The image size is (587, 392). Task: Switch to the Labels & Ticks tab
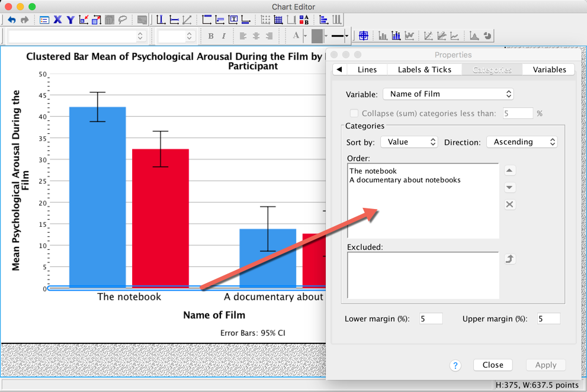tap(425, 69)
